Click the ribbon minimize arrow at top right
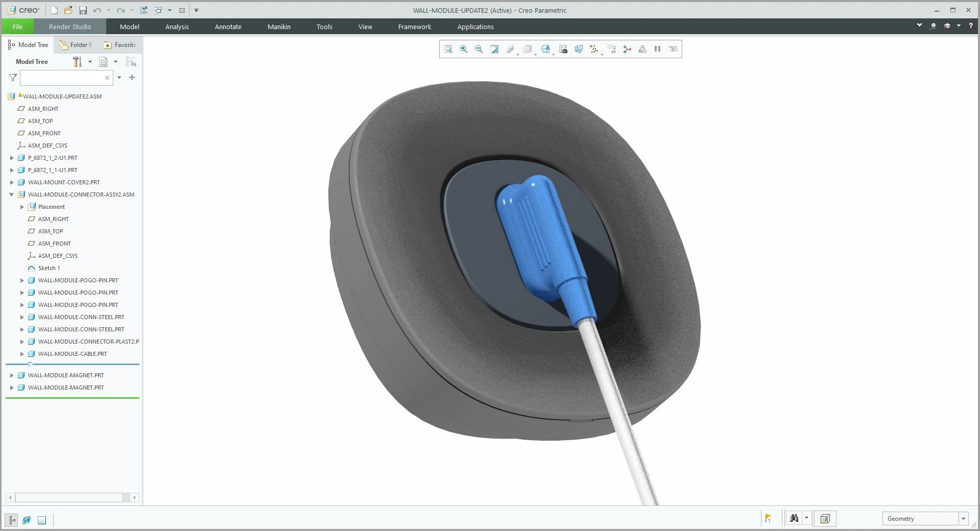The height and width of the screenshot is (531, 980). (x=919, y=25)
